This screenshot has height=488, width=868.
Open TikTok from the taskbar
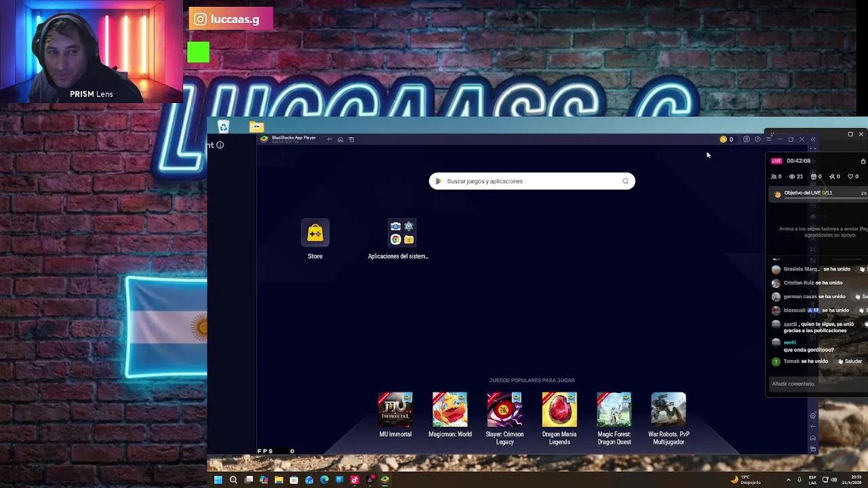click(x=355, y=480)
